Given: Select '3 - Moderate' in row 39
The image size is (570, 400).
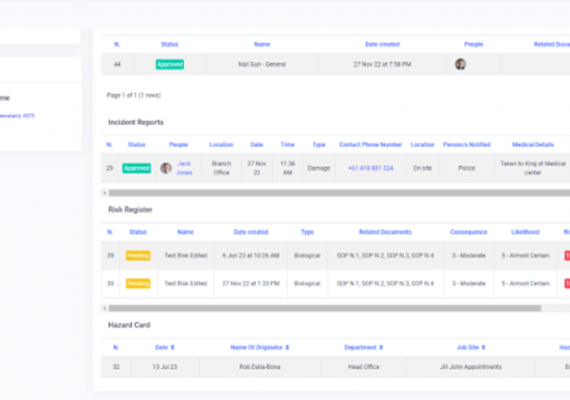Looking at the screenshot, I should (x=469, y=256).
